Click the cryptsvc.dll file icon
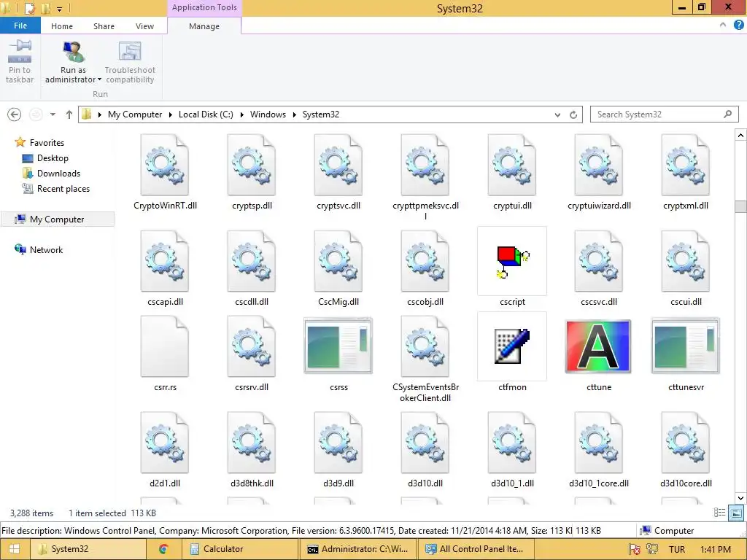This screenshot has height=560, width=747. coord(338,165)
